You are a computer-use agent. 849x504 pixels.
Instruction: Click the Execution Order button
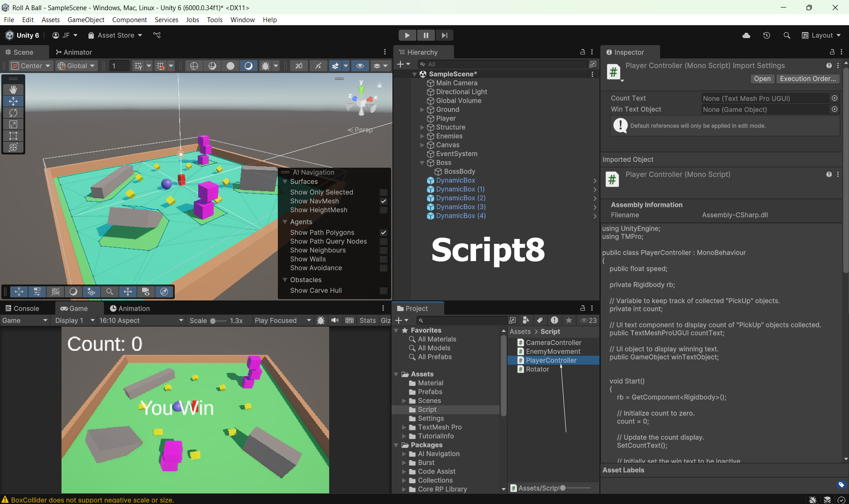(807, 79)
